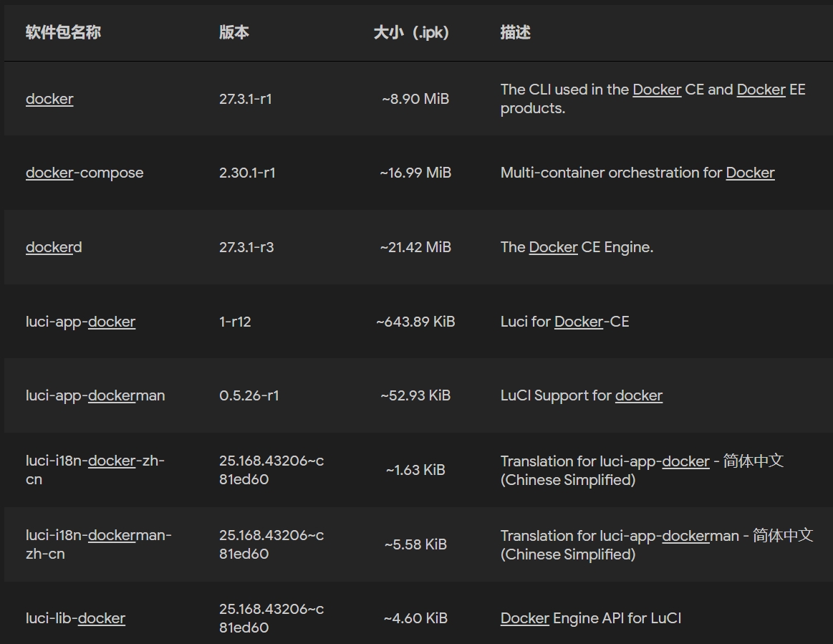This screenshot has height=644, width=833.
Task: Open docker link in "LuCI Support for" description
Action: click(x=638, y=395)
